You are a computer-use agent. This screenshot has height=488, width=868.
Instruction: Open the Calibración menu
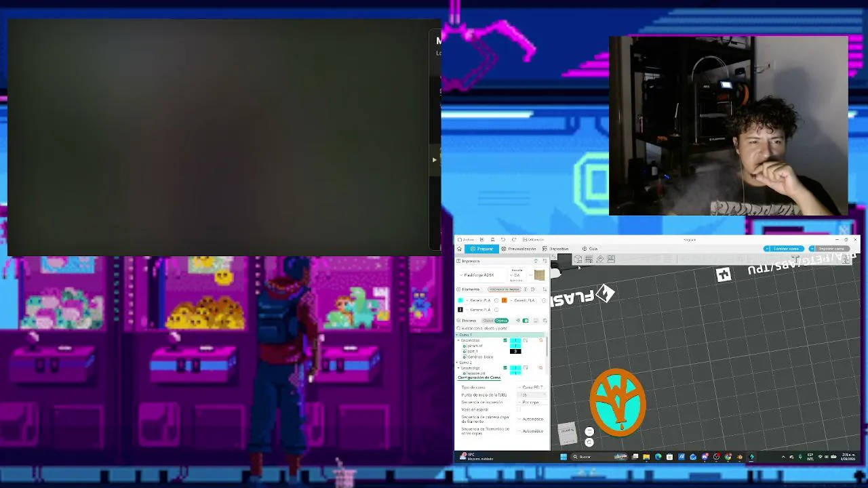[x=534, y=239]
